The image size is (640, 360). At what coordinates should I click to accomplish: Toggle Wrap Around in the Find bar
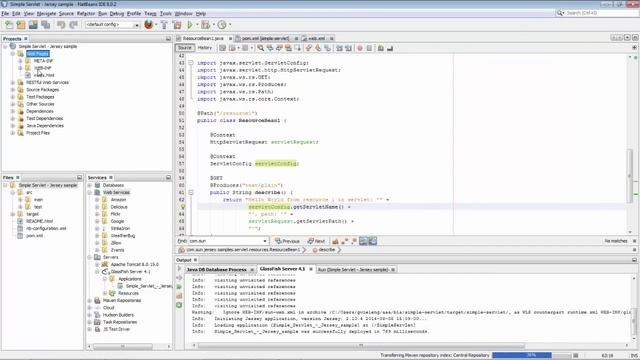coord(373,241)
